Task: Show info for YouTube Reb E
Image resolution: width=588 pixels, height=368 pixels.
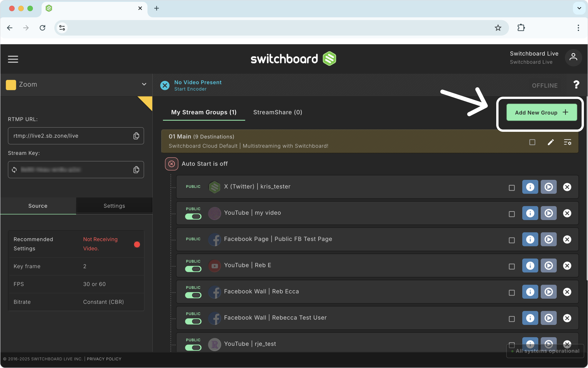Action: point(530,266)
